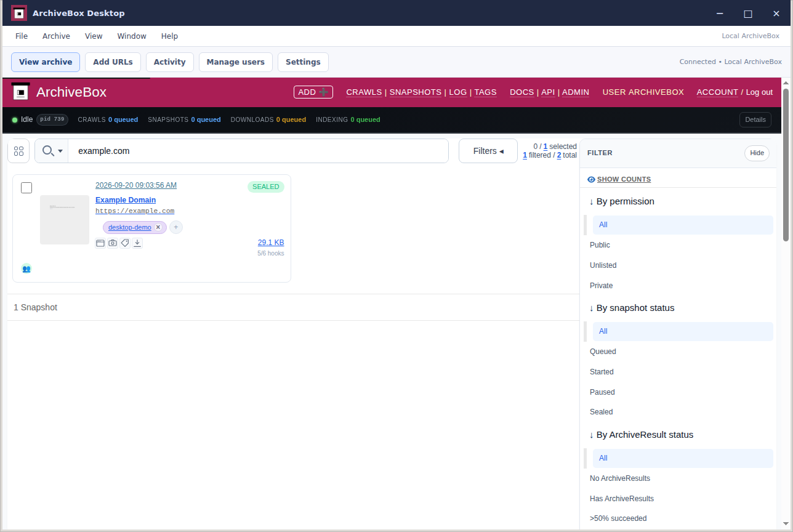Collapse the By permission filter section

tap(621, 201)
